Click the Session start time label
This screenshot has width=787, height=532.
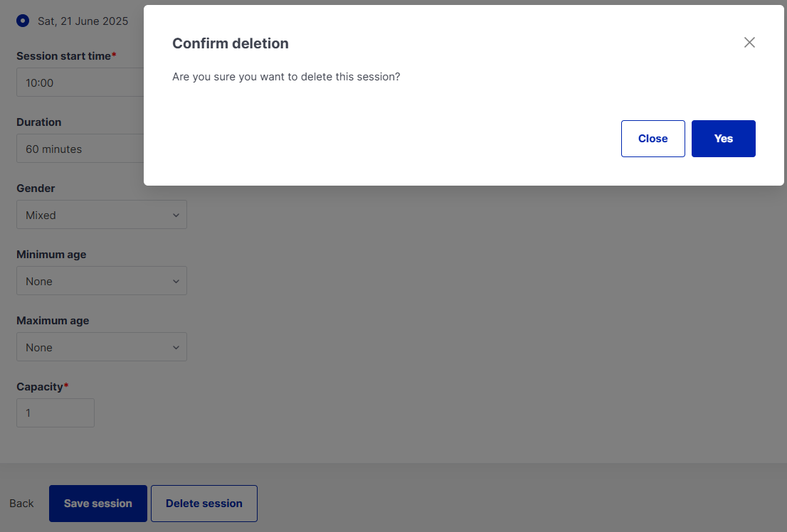64,55
